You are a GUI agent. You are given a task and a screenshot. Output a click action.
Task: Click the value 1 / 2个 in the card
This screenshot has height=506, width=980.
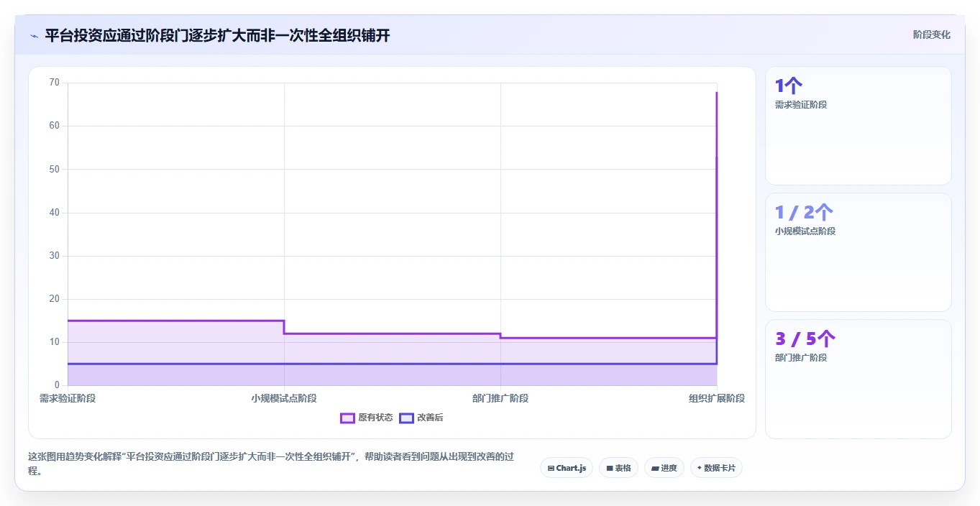[x=804, y=213]
